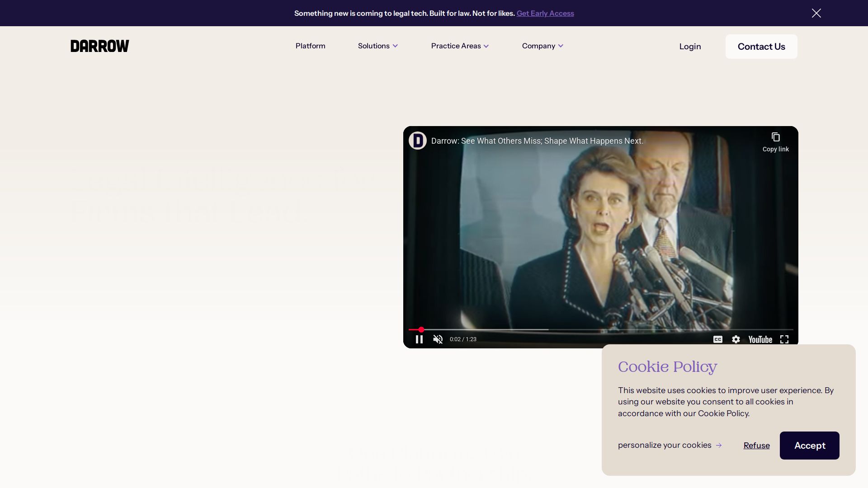
Task: Accept the cookie policy
Action: tap(809, 446)
